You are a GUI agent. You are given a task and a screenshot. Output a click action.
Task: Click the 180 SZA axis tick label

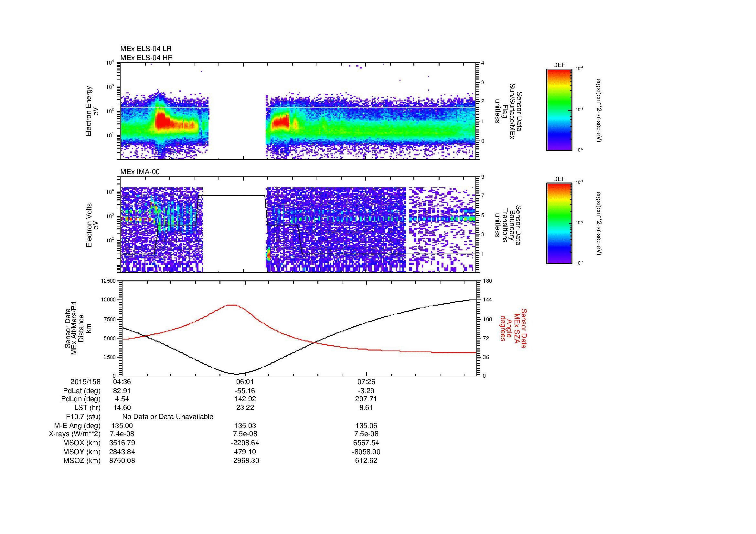tap(488, 281)
